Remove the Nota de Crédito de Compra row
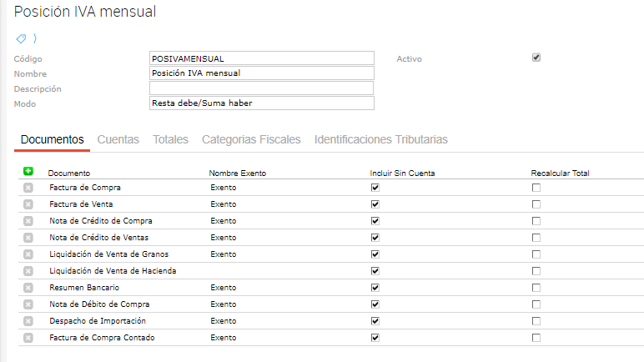This screenshot has width=644, height=362. 28,221
